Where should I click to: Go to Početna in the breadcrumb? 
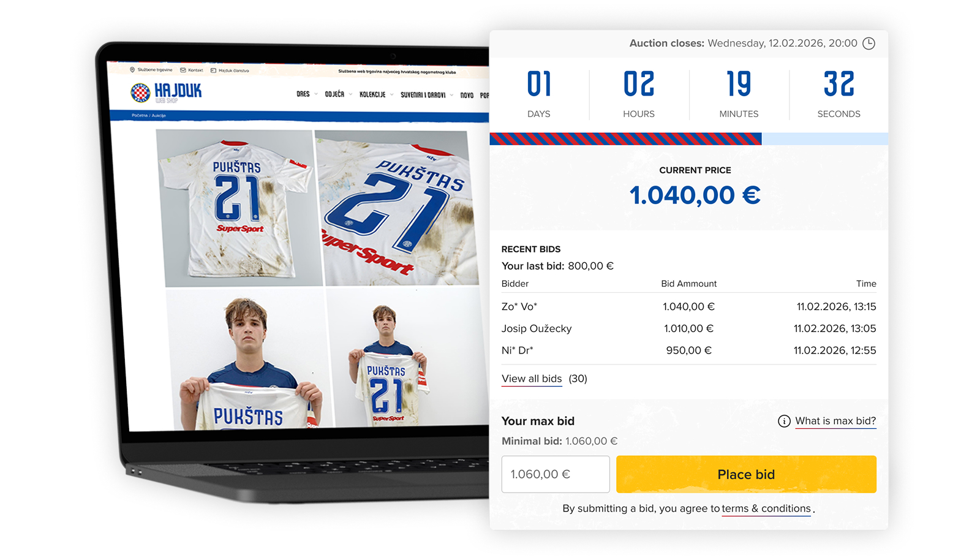click(x=140, y=115)
